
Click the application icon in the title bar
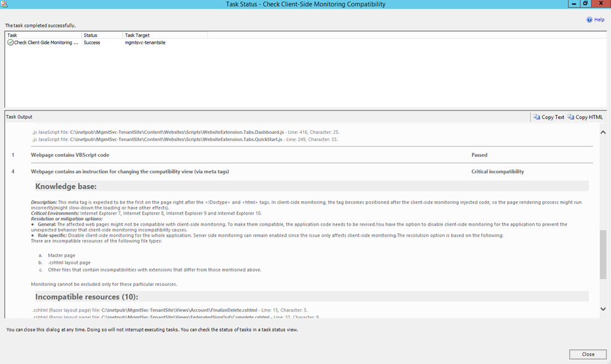pyautogui.click(x=5, y=4)
